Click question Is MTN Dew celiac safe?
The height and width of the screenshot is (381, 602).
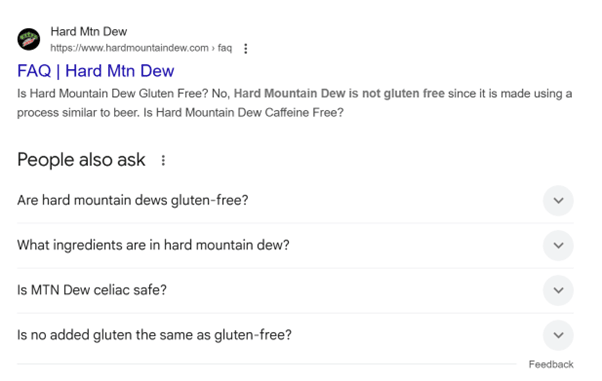[92, 290]
